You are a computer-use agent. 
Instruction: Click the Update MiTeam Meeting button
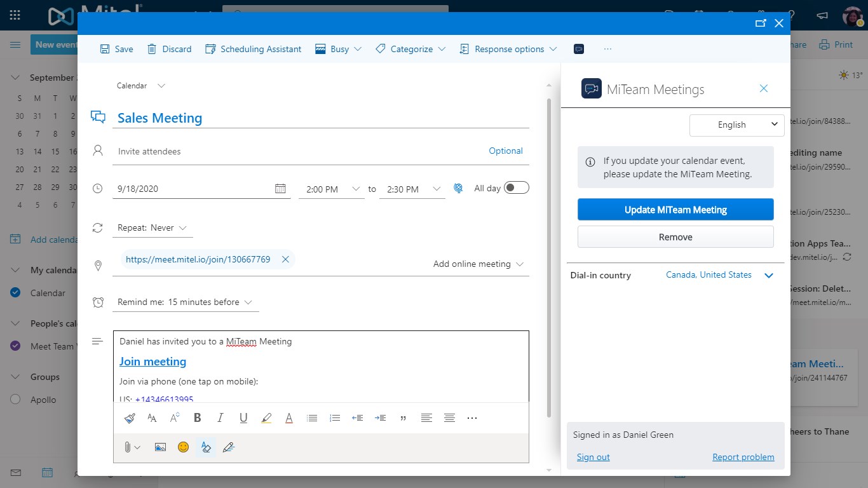[675, 210]
